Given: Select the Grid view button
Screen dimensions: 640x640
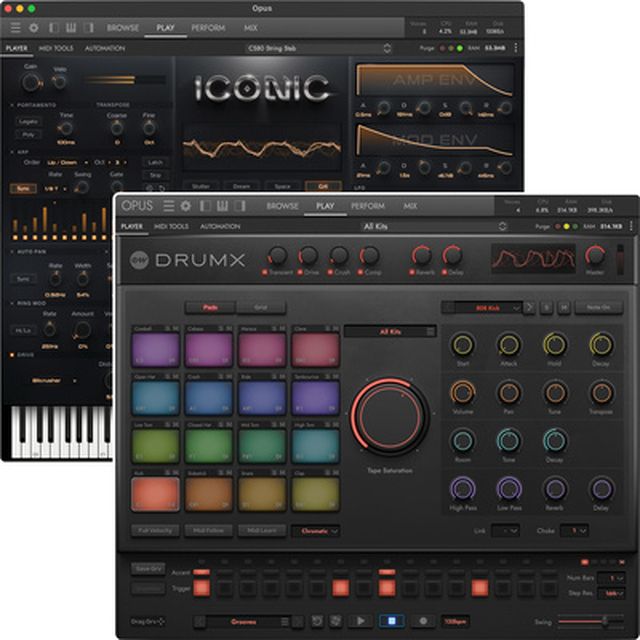Looking at the screenshot, I should (261, 307).
